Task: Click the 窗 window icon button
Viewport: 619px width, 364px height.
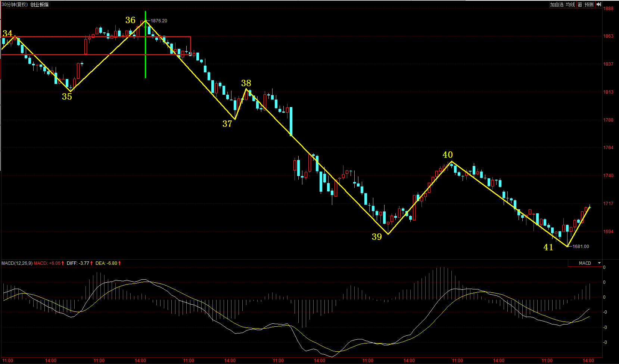Action: point(580,4)
